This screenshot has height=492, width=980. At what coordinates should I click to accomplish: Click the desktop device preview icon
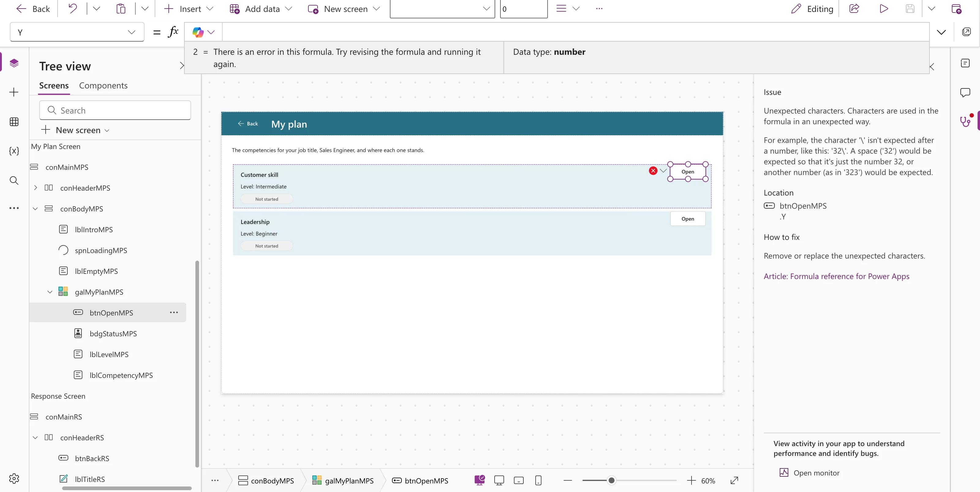[x=499, y=481]
